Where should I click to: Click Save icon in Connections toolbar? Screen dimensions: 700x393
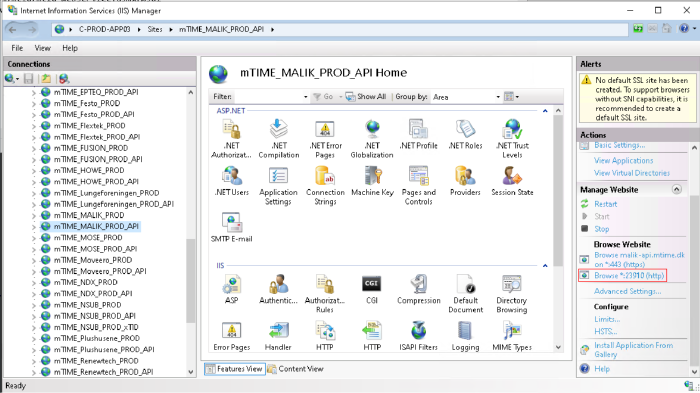(29, 79)
